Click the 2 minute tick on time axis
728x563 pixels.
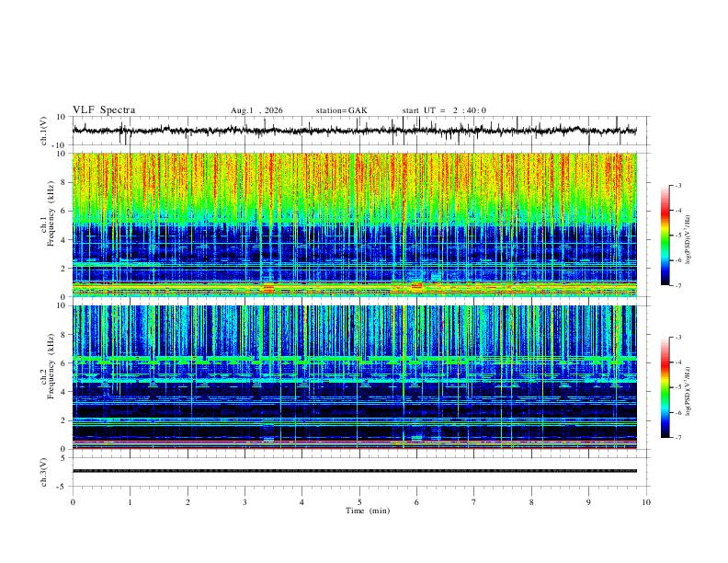(188, 502)
